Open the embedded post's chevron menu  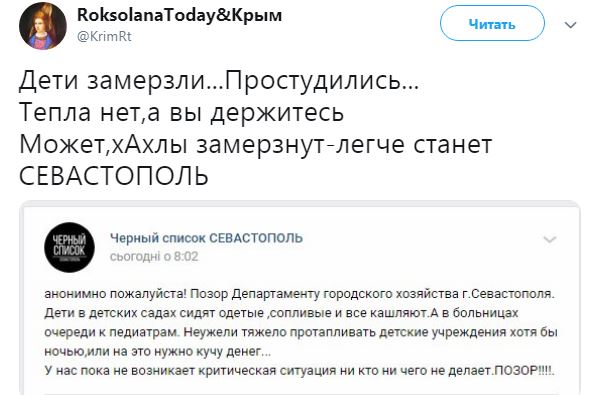[x=549, y=240]
